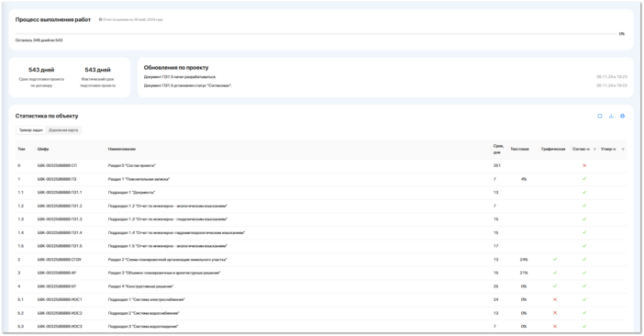Click the approval checkmark in the ПЗ1.1 row
Screen dimensions: 644x336
point(584,192)
